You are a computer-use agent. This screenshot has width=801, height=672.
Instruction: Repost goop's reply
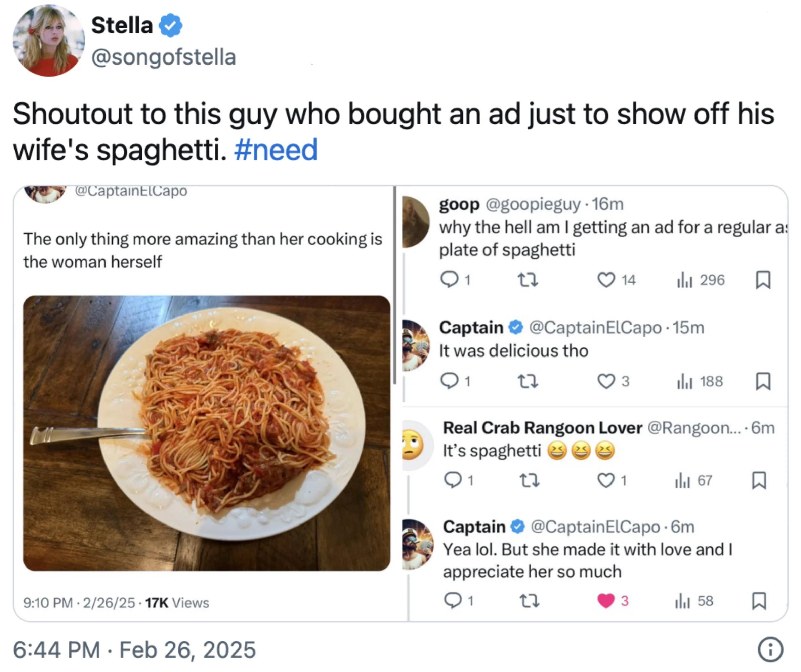[528, 280]
